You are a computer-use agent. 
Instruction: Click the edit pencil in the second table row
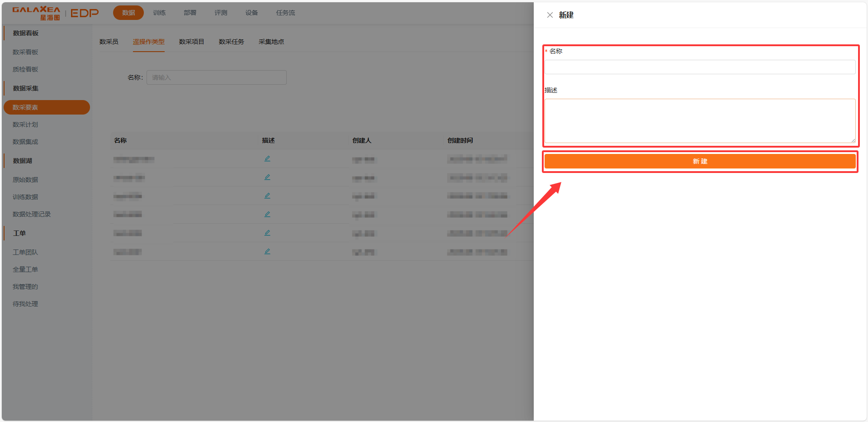(x=267, y=177)
